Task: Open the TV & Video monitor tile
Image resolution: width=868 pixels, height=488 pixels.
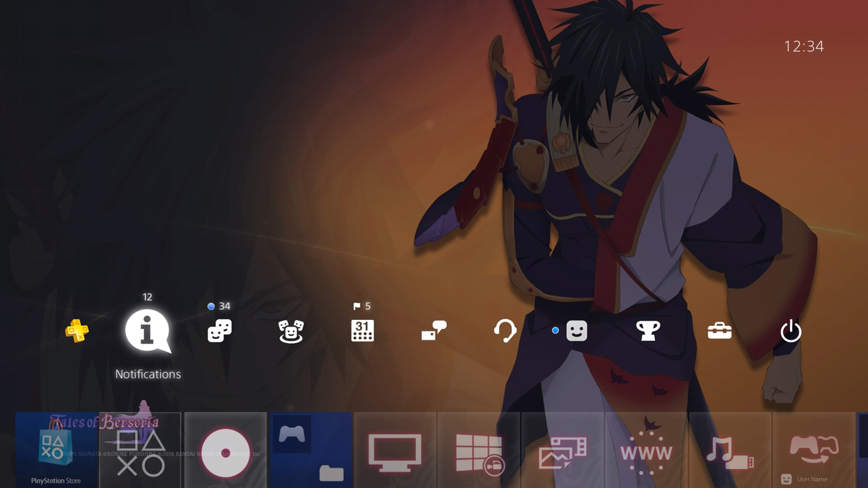Action: point(395,450)
